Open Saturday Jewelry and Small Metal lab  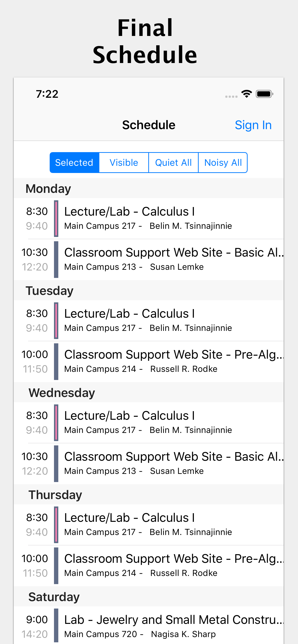(149, 625)
